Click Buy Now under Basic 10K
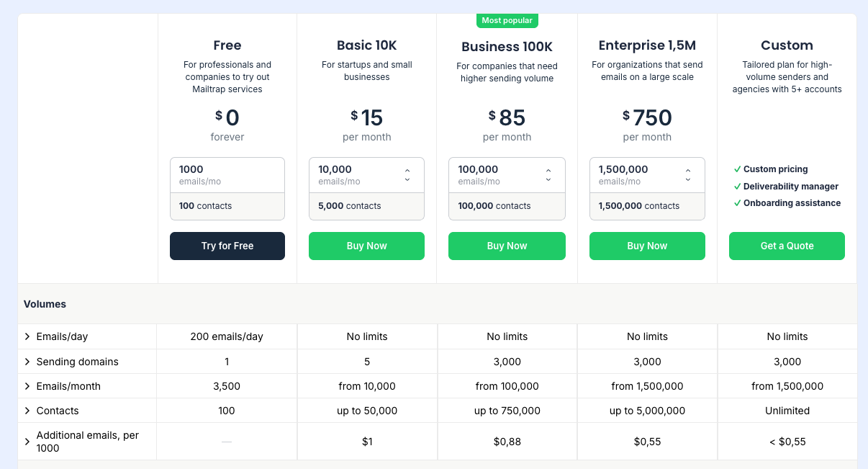This screenshot has width=868, height=469. [x=366, y=246]
